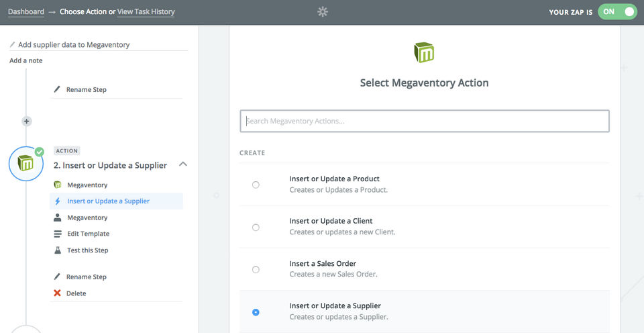Click the pencil icon beside the Zap name
The width and height of the screenshot is (644, 333).
13,45
